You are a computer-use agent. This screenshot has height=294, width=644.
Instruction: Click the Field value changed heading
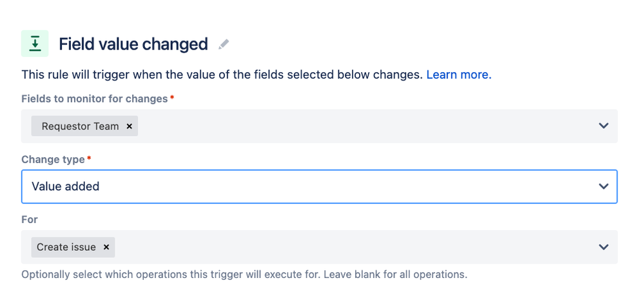pos(133,44)
